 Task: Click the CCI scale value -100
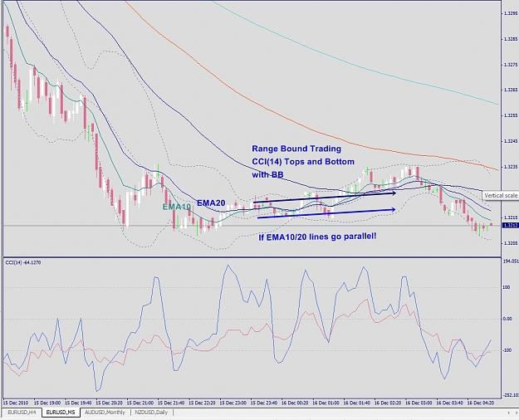[507, 350]
